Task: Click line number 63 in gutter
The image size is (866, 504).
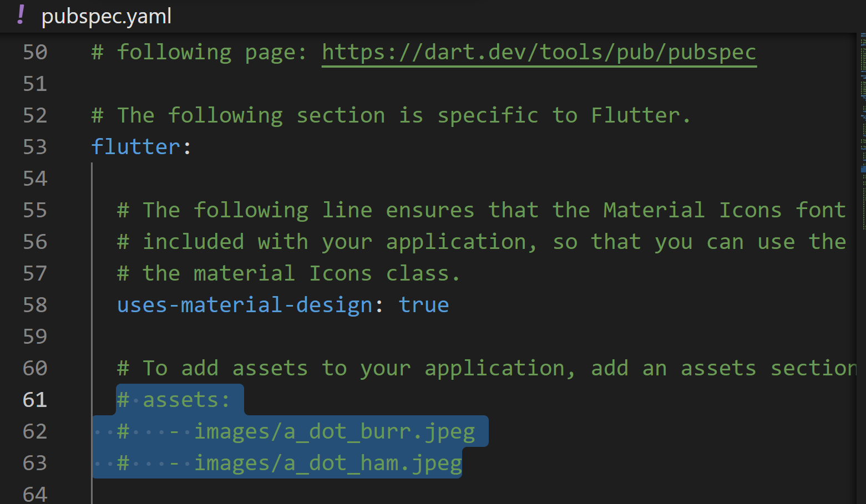Action: [x=35, y=463]
